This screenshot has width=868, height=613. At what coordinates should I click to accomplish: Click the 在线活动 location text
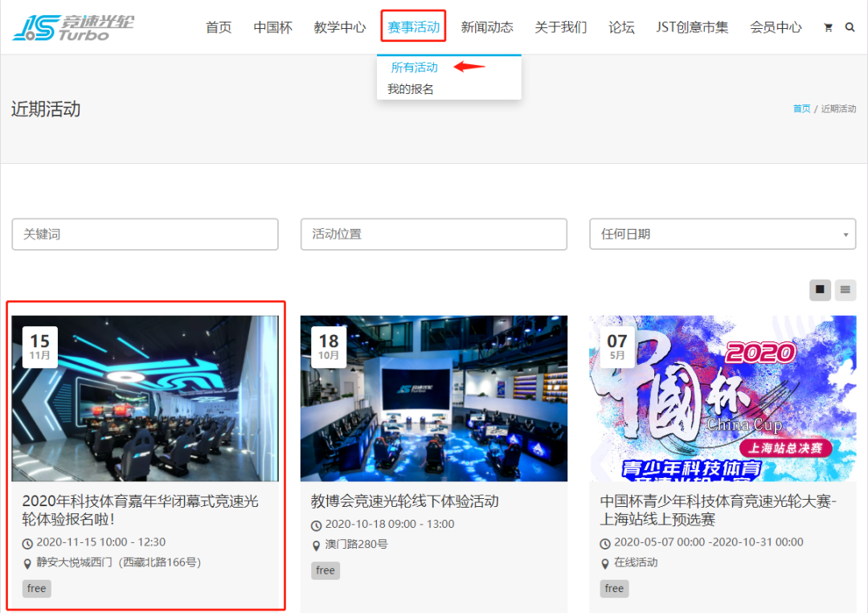(x=636, y=562)
